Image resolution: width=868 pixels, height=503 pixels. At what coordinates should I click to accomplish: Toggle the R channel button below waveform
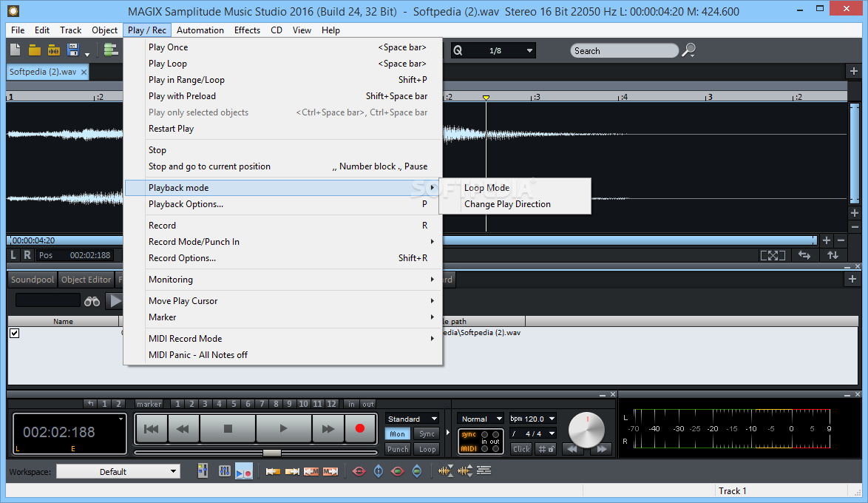tap(27, 254)
